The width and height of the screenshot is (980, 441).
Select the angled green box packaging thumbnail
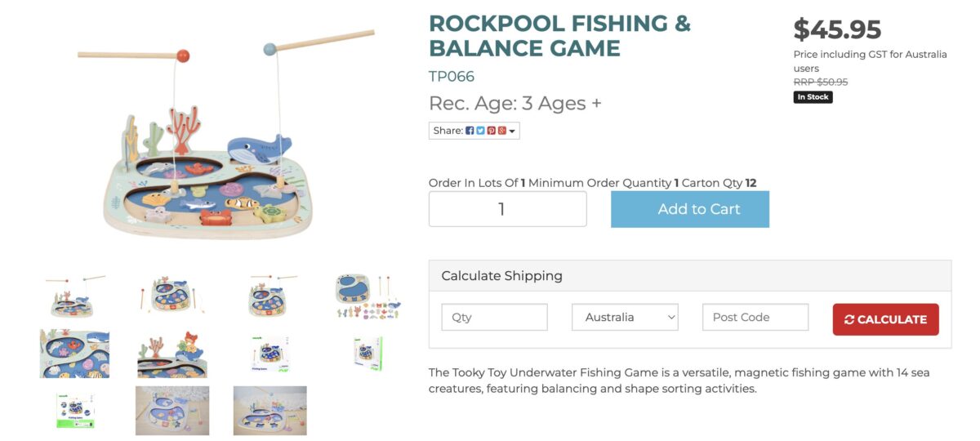[x=367, y=353]
